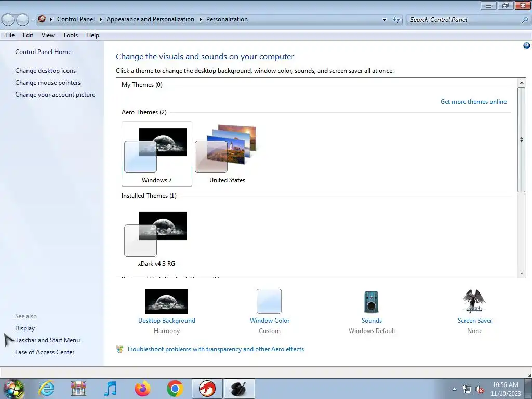
Task: Click the Forward navigation button
Action: [x=23, y=20]
